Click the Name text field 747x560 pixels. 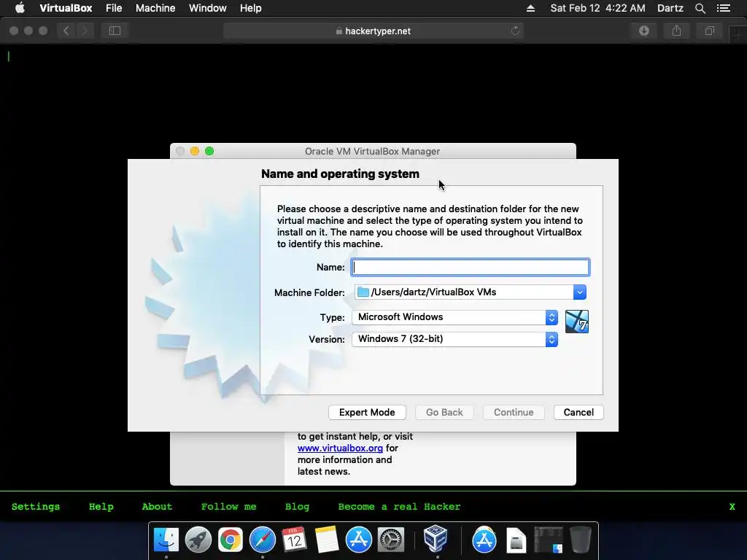pyautogui.click(x=471, y=267)
